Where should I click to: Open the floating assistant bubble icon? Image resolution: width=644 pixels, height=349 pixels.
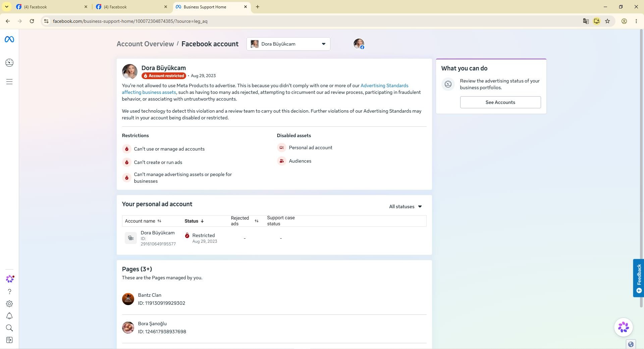click(x=624, y=328)
